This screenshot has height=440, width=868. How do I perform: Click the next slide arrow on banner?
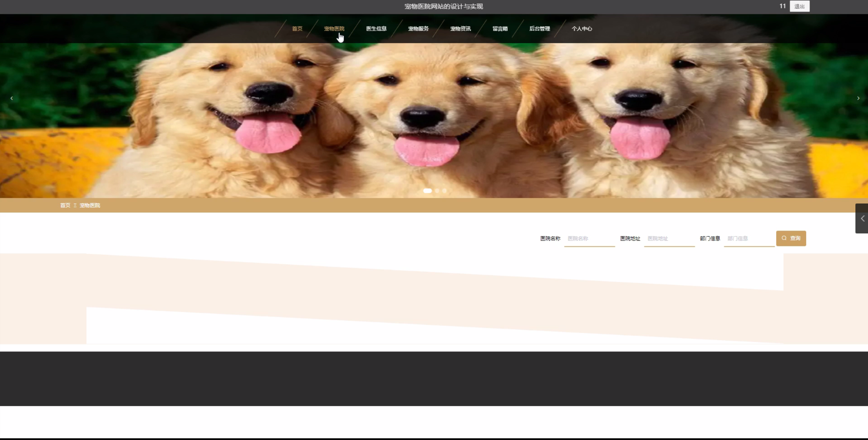(x=858, y=98)
